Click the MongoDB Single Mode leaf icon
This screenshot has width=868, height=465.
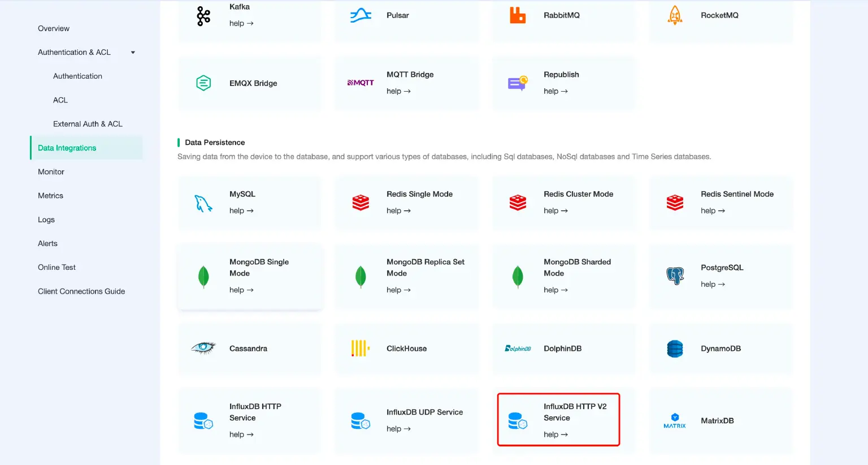pos(202,276)
